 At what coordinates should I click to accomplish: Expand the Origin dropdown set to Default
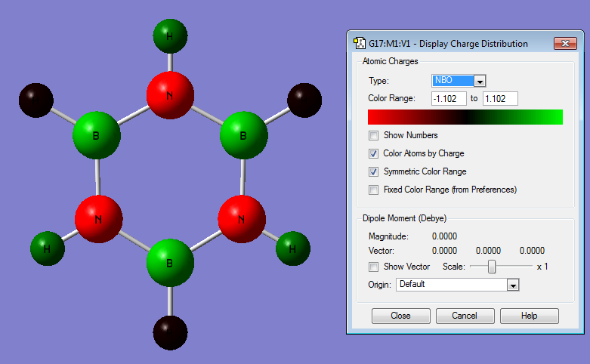[514, 285]
